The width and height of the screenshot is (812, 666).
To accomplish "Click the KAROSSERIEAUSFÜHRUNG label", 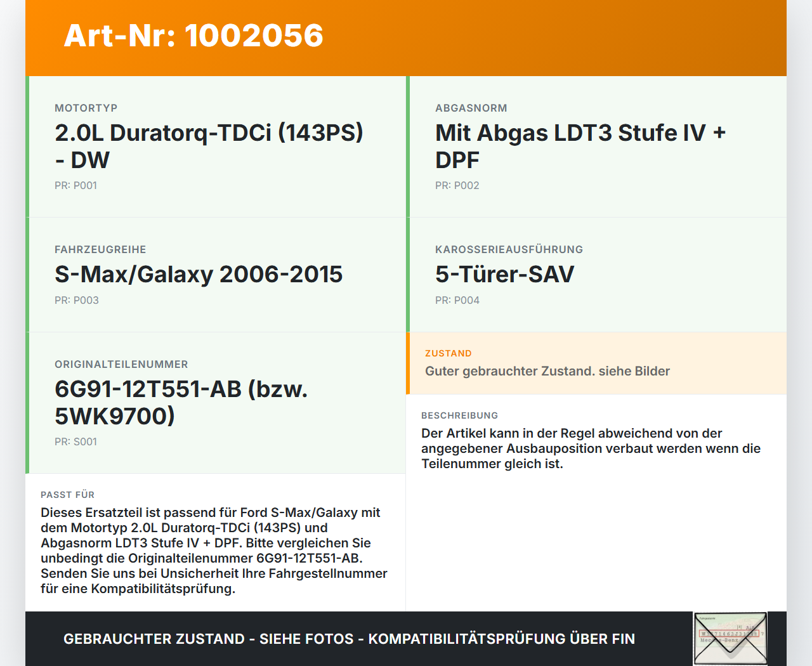I will click(x=509, y=249).
